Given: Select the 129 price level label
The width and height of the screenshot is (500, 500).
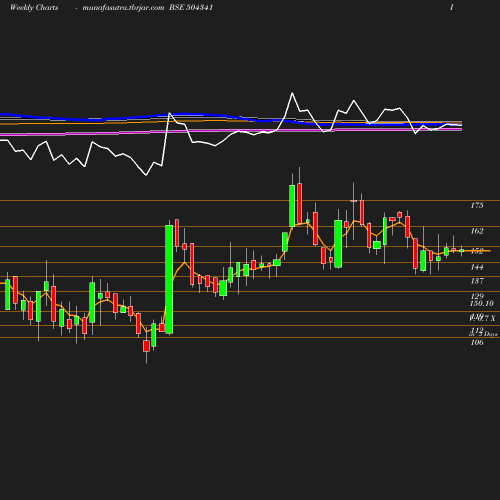Looking at the screenshot, I should (x=477, y=296).
